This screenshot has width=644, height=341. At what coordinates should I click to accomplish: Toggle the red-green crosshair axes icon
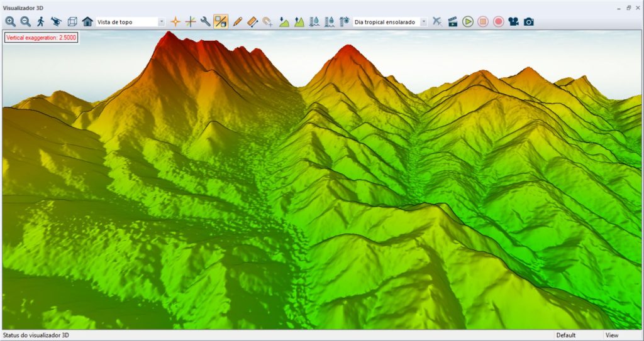tap(190, 21)
